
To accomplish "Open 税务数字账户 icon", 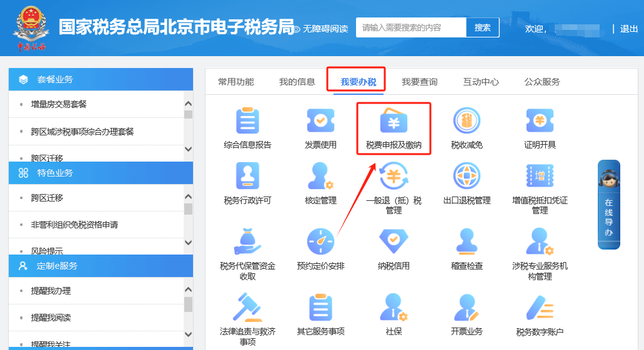I will [540, 307].
